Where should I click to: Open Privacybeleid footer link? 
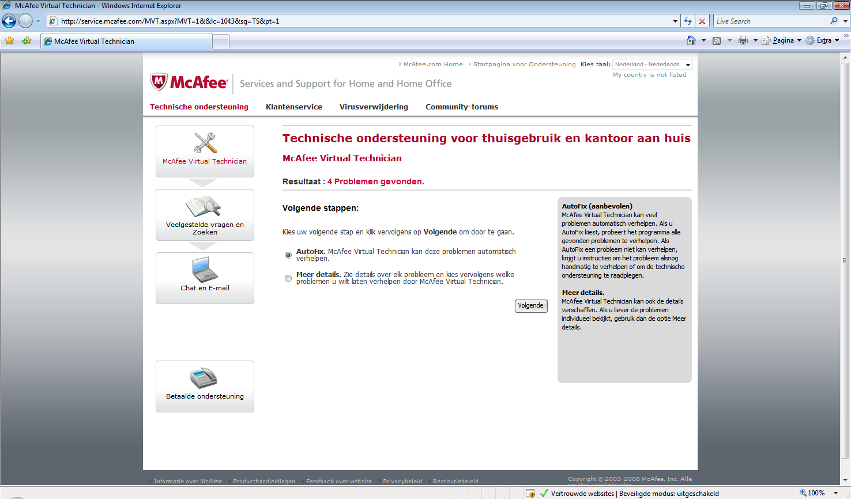[402, 482]
